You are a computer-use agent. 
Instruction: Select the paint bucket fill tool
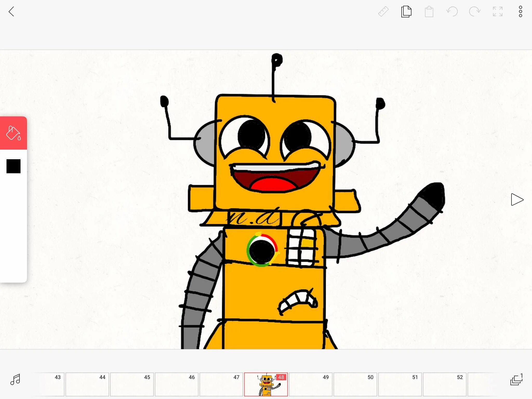pyautogui.click(x=14, y=133)
